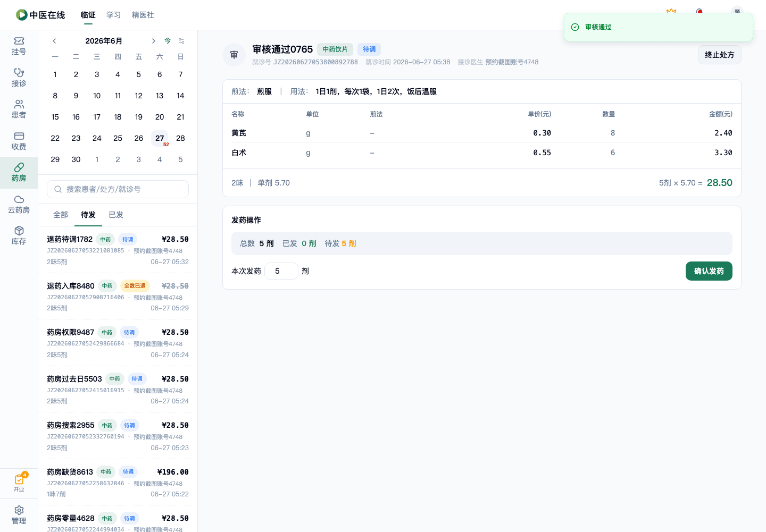Select June 15 on the calendar
The height and width of the screenshot is (532, 766).
(x=55, y=117)
